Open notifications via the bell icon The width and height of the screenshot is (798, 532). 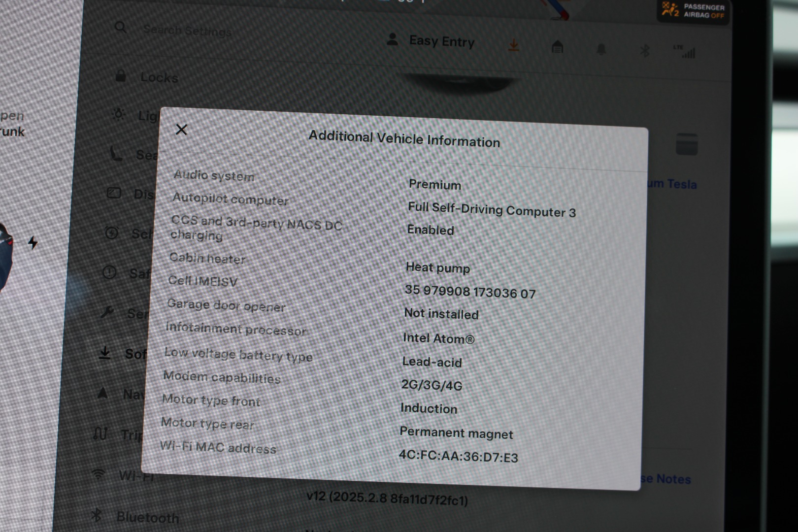[x=601, y=49]
